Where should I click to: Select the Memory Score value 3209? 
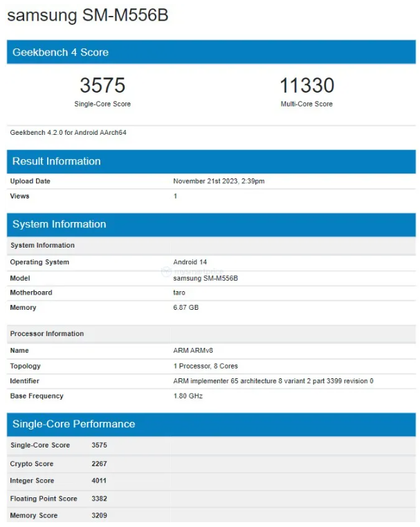coord(99,515)
